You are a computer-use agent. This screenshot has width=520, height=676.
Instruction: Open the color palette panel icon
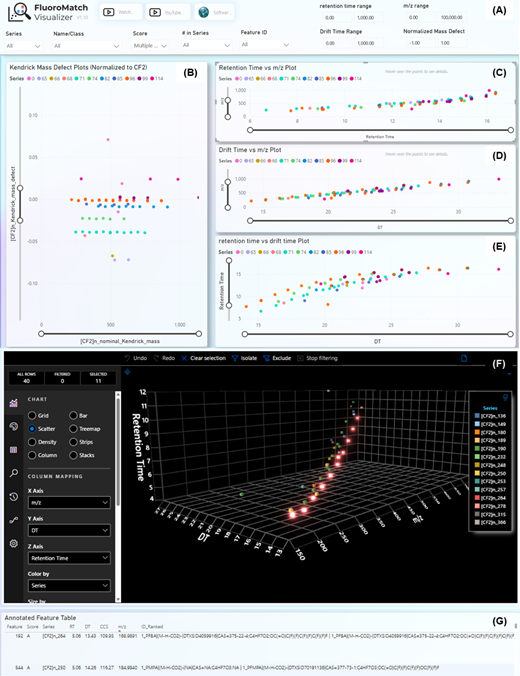coord(13,426)
